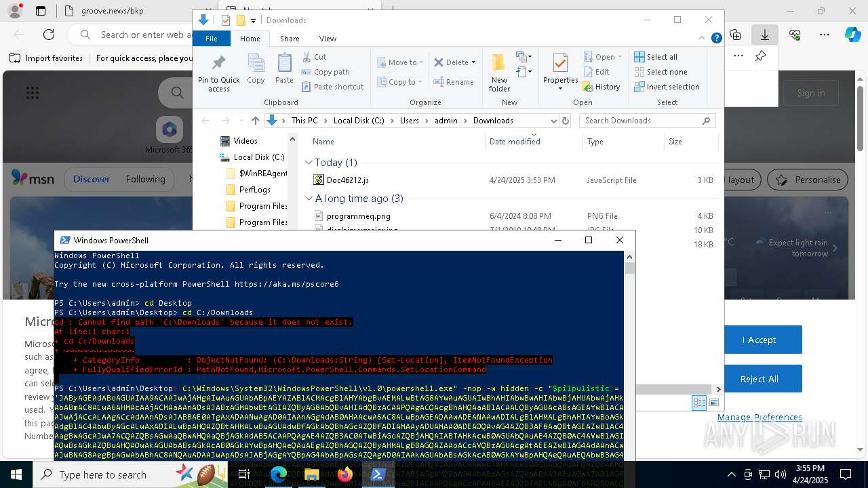
Task: Open Explorer Help question mark icon
Action: [716, 39]
